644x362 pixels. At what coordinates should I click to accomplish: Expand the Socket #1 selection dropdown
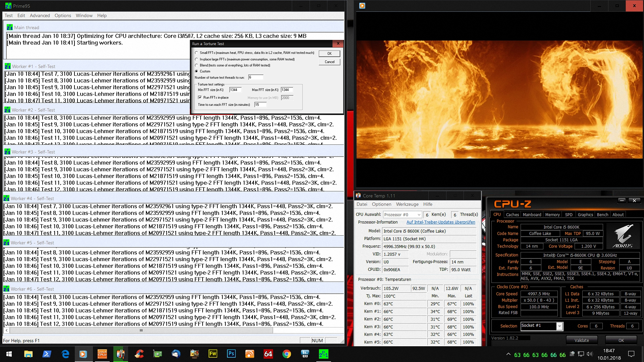[x=559, y=326]
